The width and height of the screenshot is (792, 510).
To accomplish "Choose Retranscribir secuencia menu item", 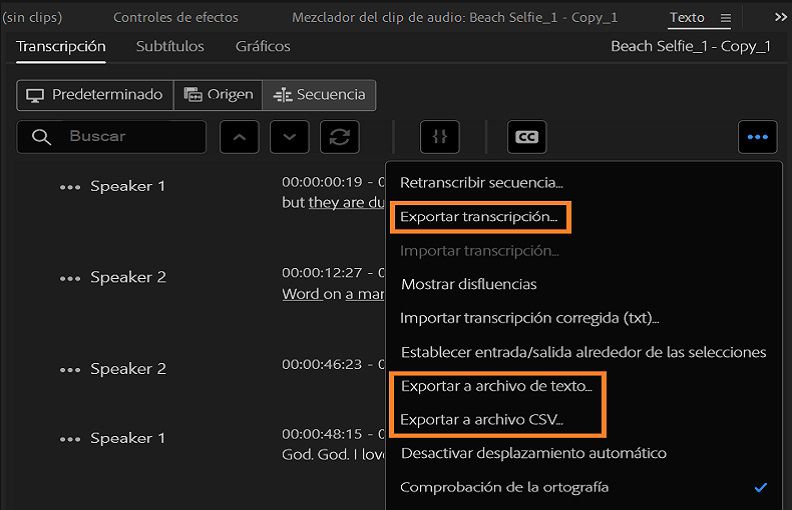I will tap(481, 183).
